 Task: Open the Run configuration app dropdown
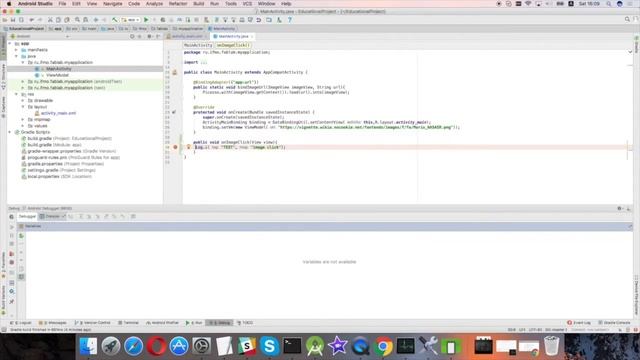click(x=131, y=20)
